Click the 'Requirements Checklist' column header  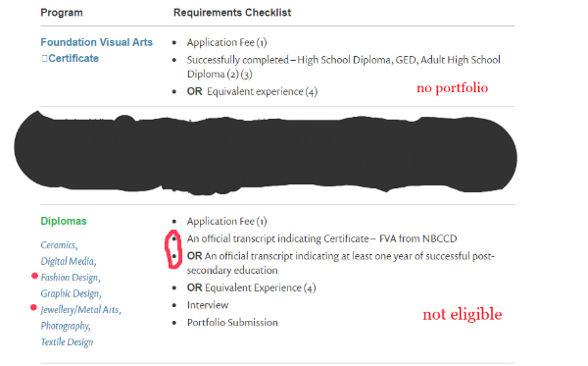(x=232, y=13)
